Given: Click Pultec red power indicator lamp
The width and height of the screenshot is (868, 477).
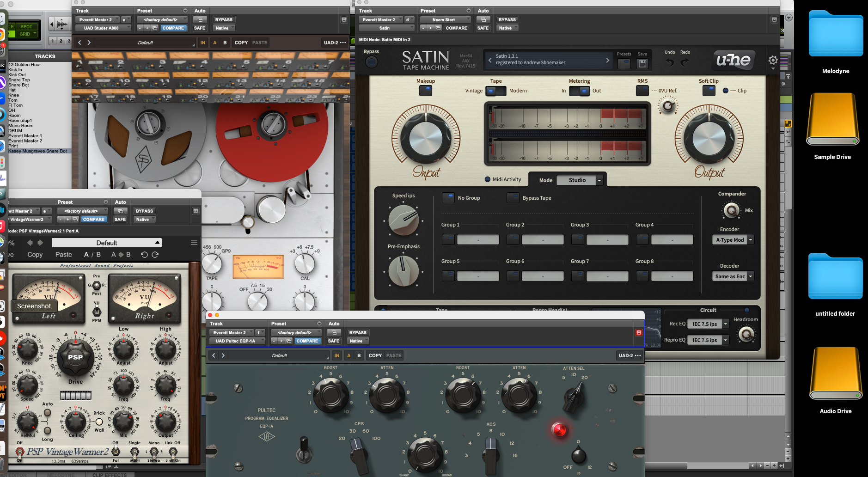Looking at the screenshot, I should pyautogui.click(x=559, y=430).
